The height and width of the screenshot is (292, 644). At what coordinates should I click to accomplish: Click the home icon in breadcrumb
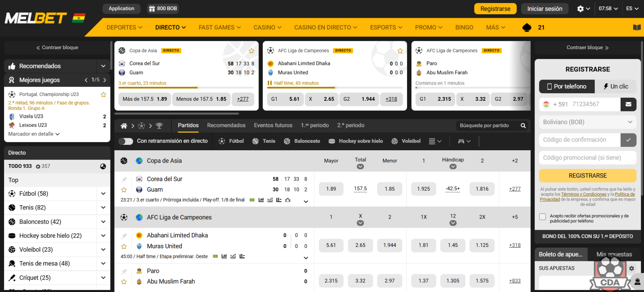pos(124,126)
